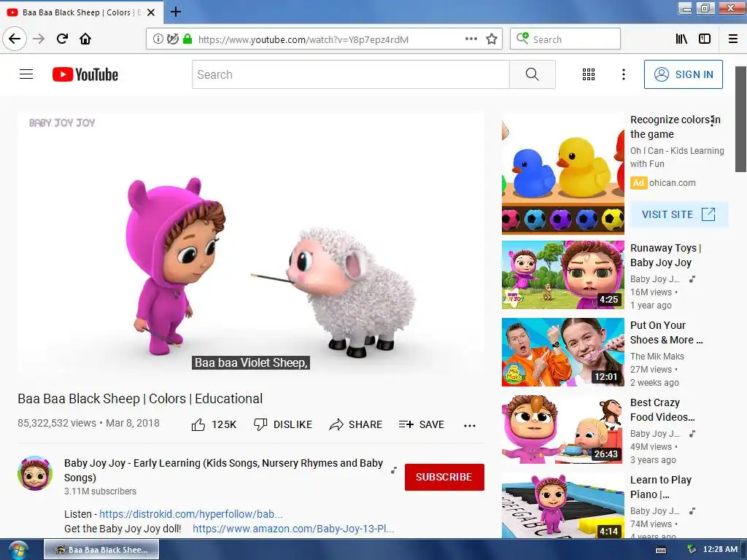Open the Best Crazy Food Videos thumbnail
The width and height of the screenshot is (747, 560).
coord(562,429)
